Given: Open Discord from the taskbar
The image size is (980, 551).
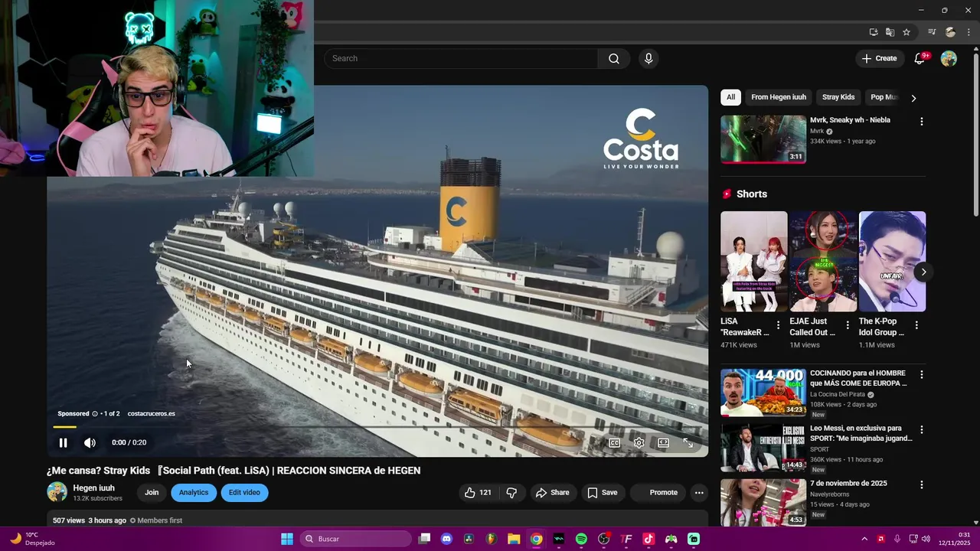Looking at the screenshot, I should click(446, 539).
